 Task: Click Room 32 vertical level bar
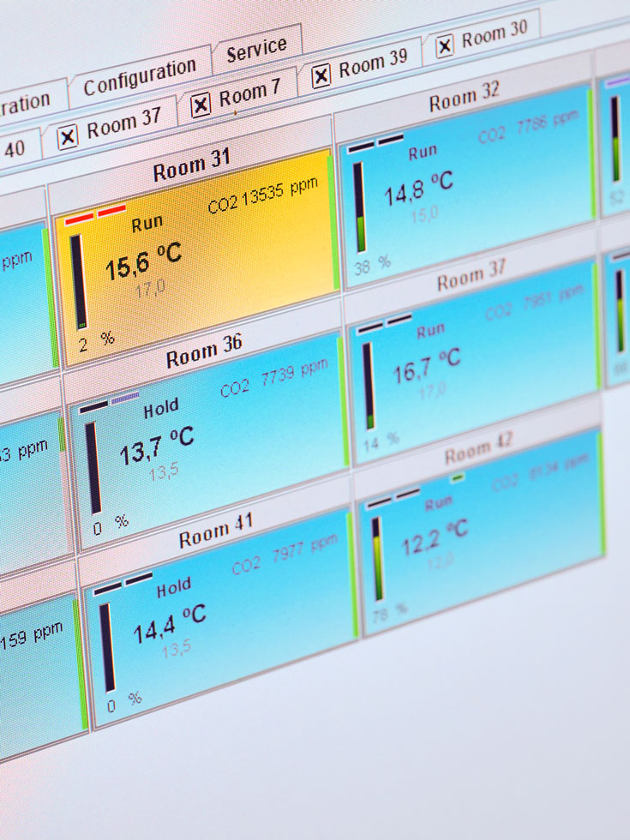click(359, 207)
